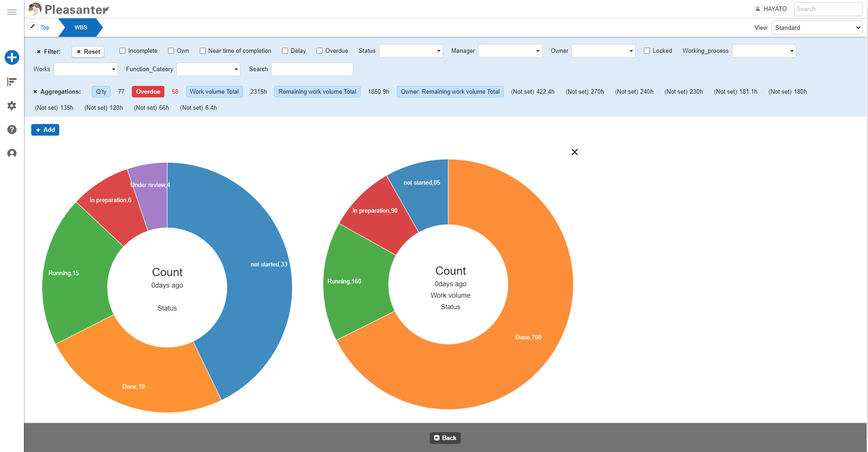Click the filter Search input field
This screenshot has width=868, height=452.
(312, 69)
